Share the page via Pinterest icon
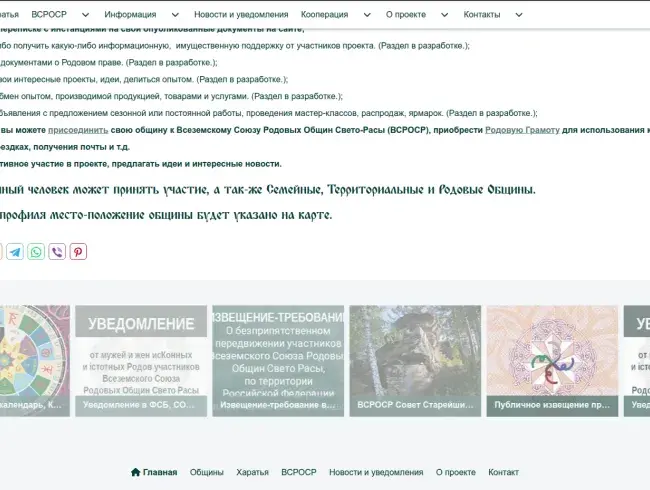The image size is (650, 490). [x=78, y=252]
